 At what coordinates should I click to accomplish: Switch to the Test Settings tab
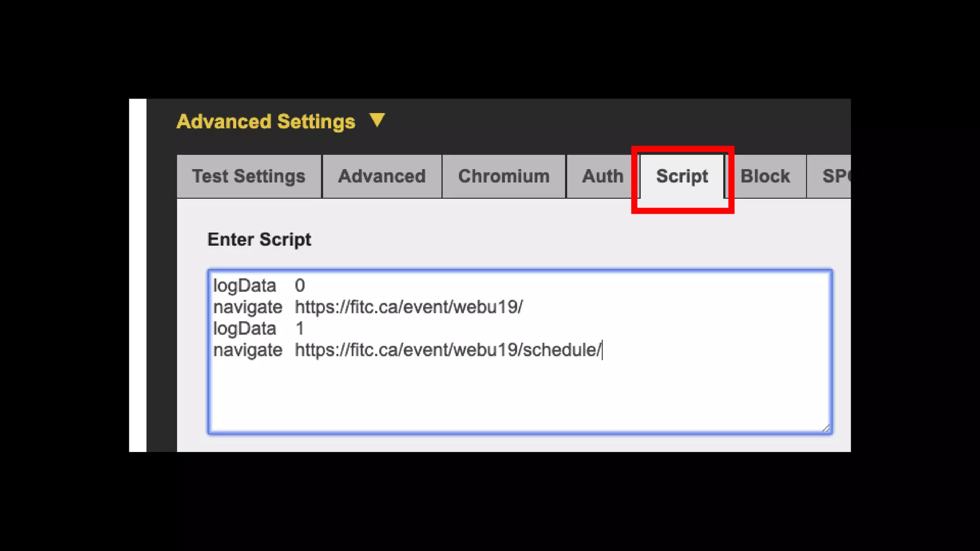248,176
